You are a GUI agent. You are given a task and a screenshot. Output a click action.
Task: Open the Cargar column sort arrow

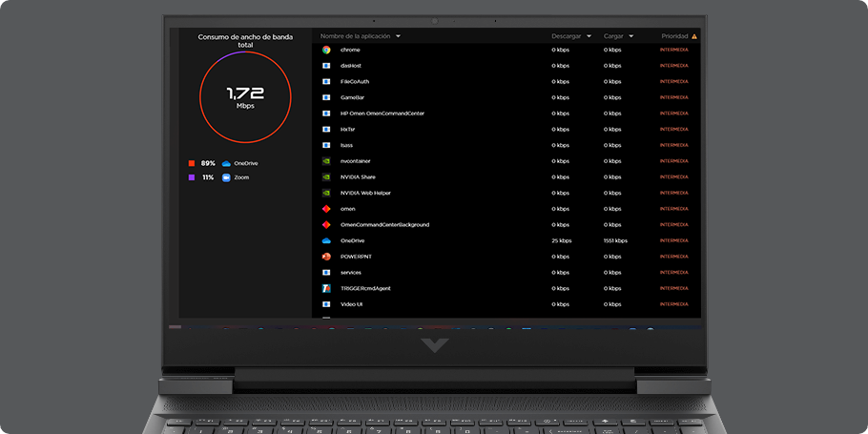click(630, 36)
